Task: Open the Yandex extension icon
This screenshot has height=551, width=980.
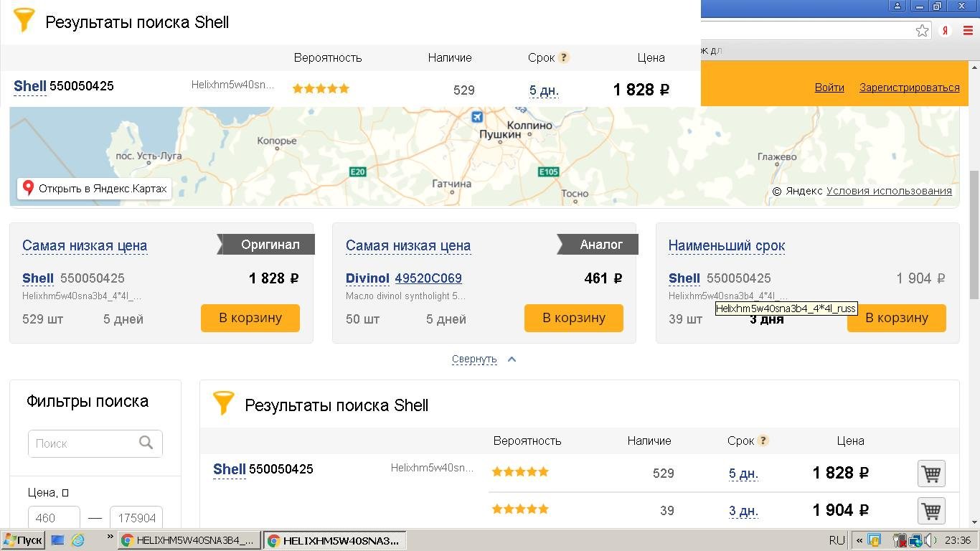Action: [946, 30]
